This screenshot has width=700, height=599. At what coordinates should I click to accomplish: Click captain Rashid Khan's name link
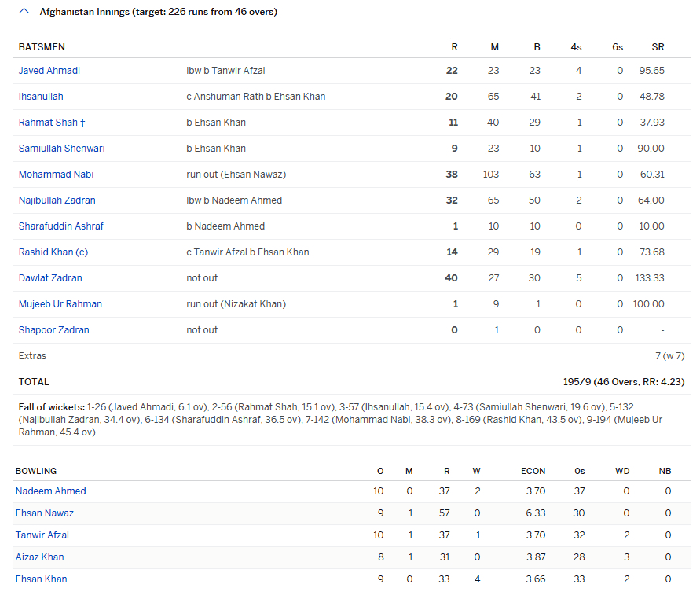(53, 252)
